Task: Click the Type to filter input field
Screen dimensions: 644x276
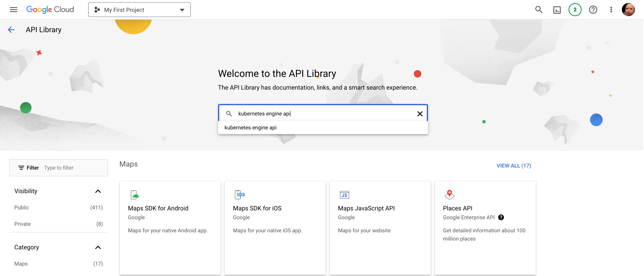Action: (x=70, y=168)
